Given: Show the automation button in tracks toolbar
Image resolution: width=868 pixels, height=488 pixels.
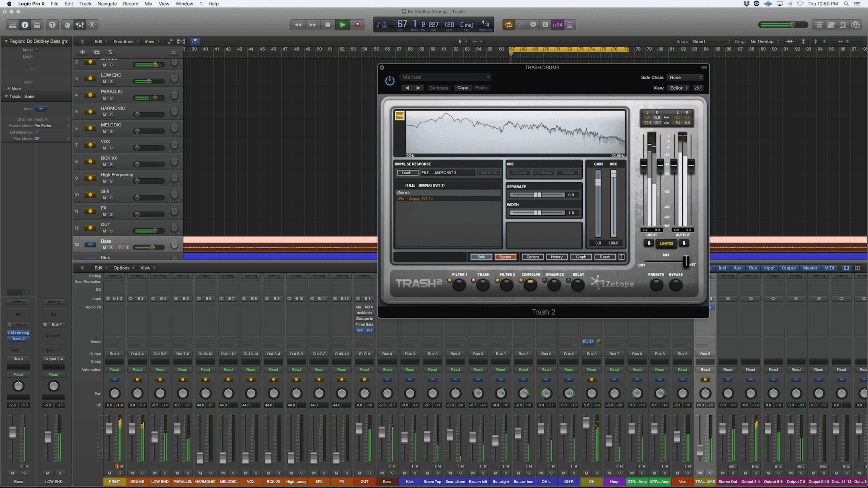Looking at the screenshot, I should coord(170,41).
